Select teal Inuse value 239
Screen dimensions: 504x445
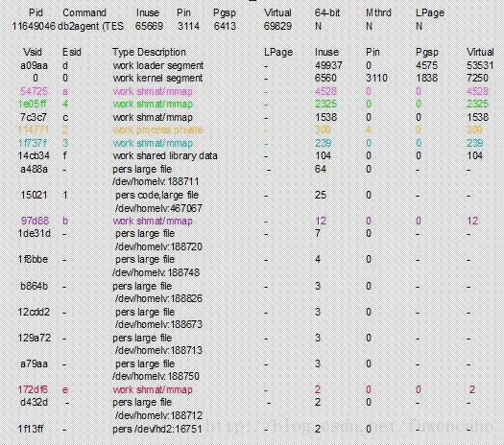pyautogui.click(x=323, y=143)
